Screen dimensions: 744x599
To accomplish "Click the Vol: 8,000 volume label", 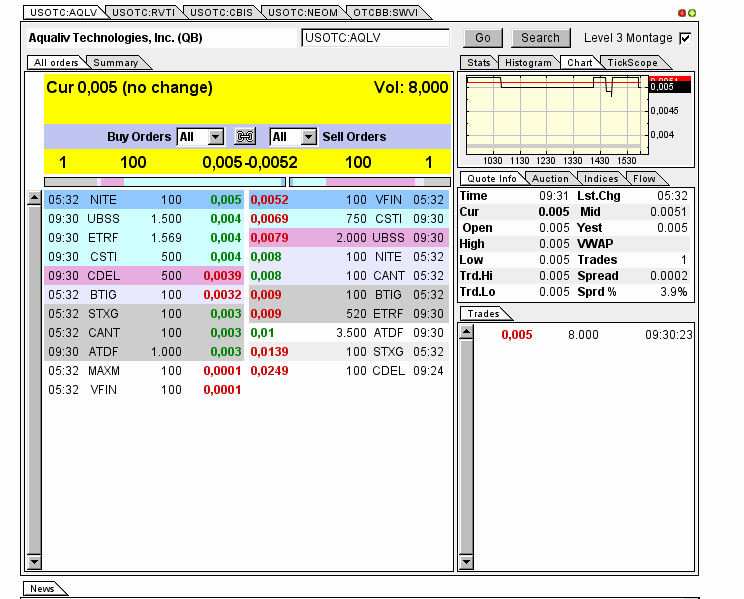I will point(411,87).
